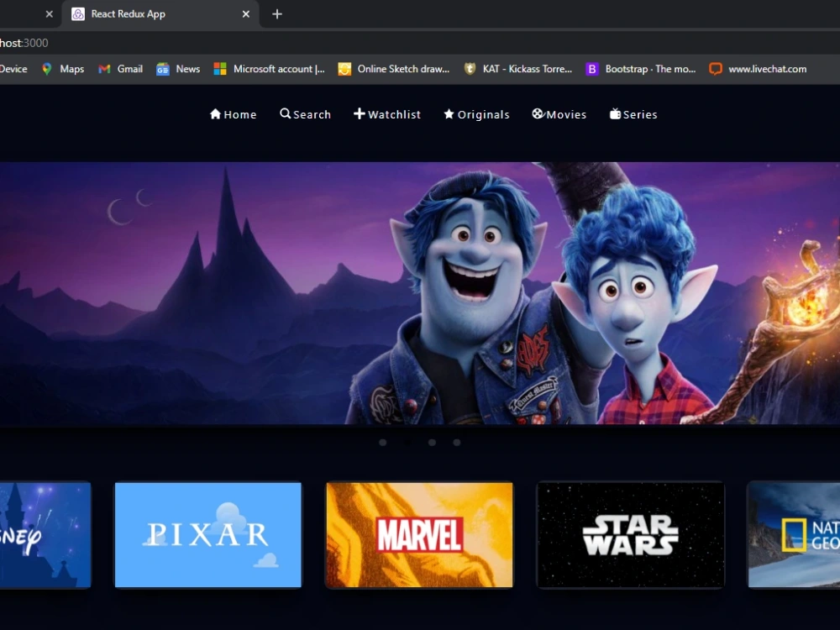Click the Bootstrap B icon
The height and width of the screenshot is (630, 840).
point(592,69)
